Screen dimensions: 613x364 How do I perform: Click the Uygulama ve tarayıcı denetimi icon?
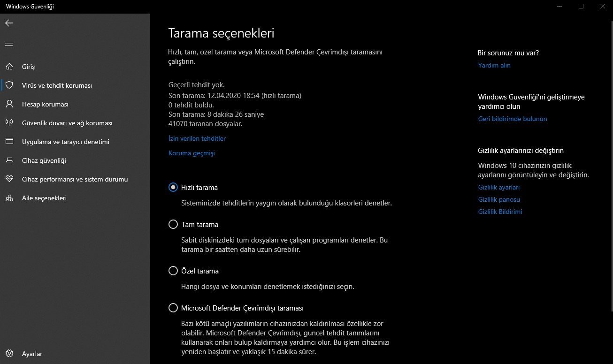(x=9, y=142)
